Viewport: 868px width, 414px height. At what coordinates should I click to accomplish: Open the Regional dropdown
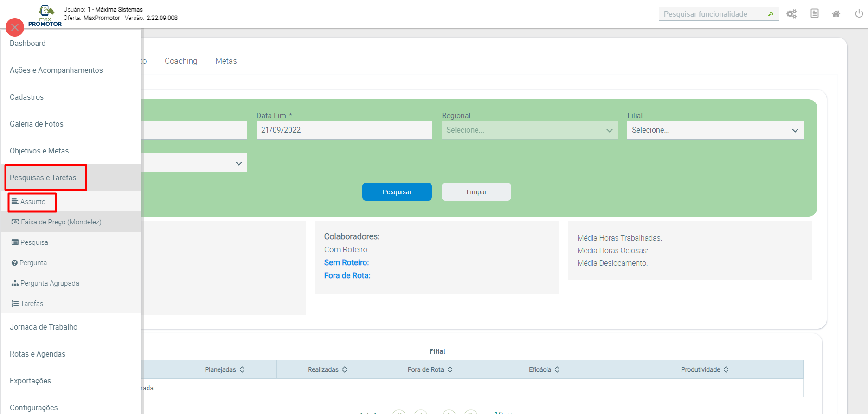coord(529,130)
